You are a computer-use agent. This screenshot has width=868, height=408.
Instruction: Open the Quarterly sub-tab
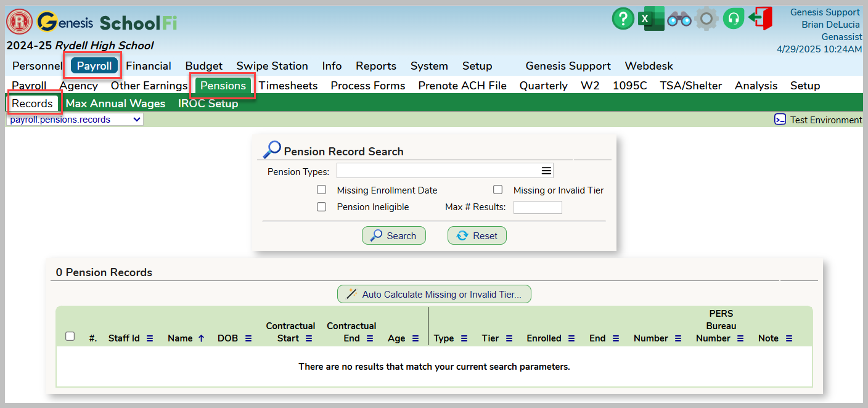544,86
